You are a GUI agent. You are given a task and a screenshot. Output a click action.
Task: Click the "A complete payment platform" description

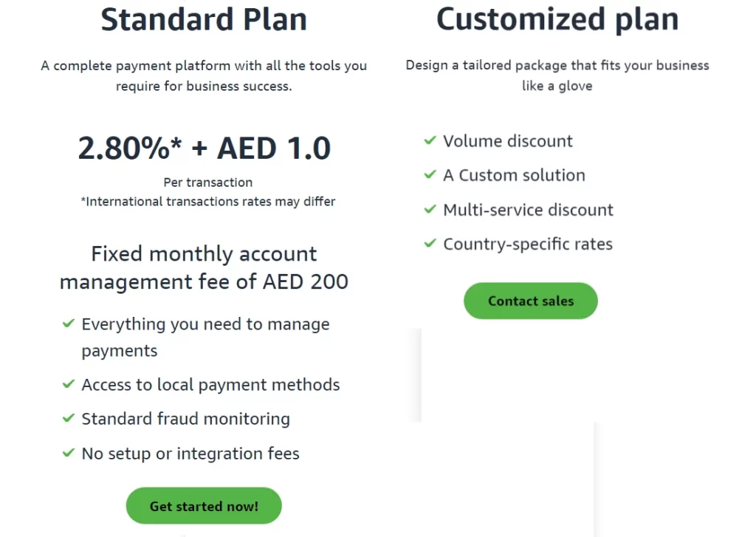point(204,75)
